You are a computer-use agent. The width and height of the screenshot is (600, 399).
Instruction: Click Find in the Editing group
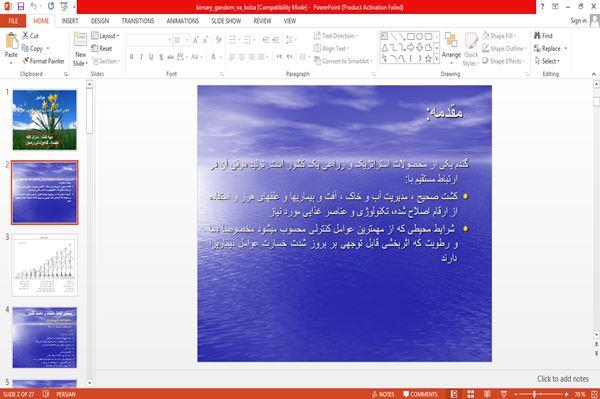tap(543, 36)
